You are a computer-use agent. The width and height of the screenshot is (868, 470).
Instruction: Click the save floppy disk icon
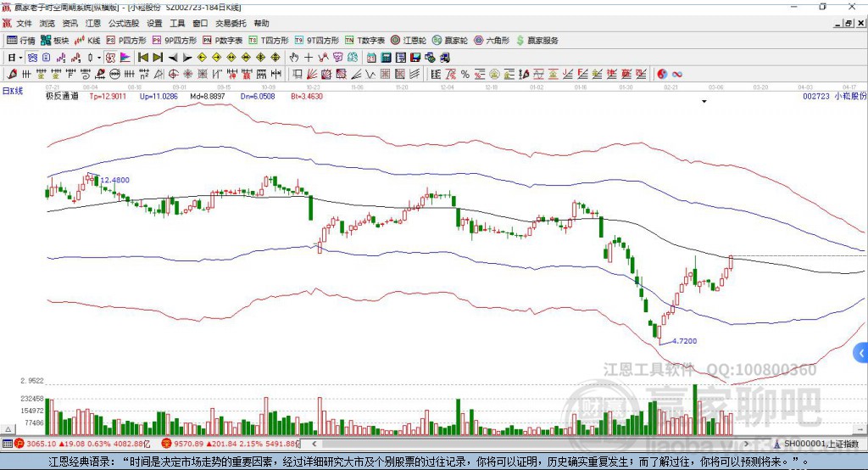click(x=415, y=58)
